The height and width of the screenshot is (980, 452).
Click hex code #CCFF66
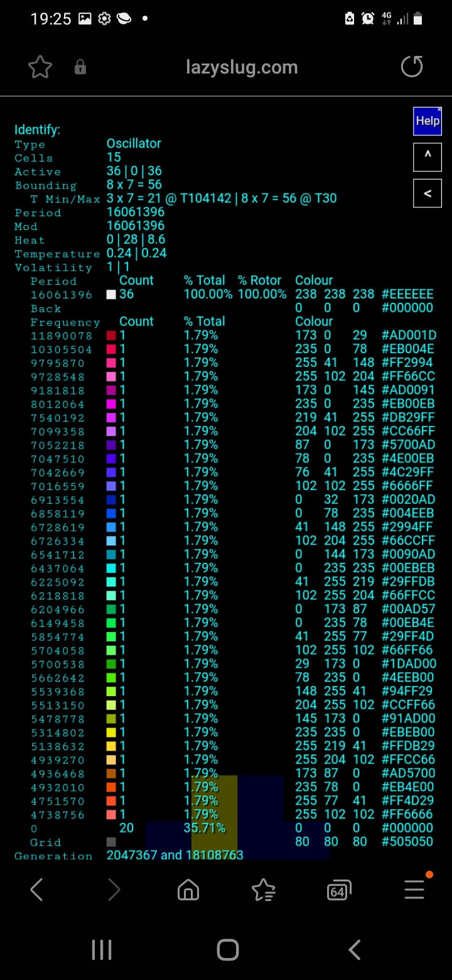(x=408, y=705)
